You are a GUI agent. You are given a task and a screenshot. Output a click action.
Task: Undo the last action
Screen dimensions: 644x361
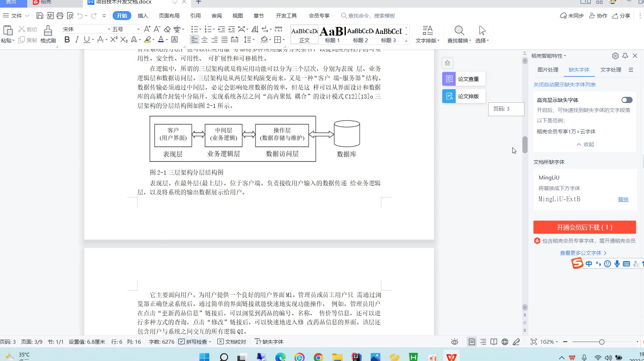[80, 16]
